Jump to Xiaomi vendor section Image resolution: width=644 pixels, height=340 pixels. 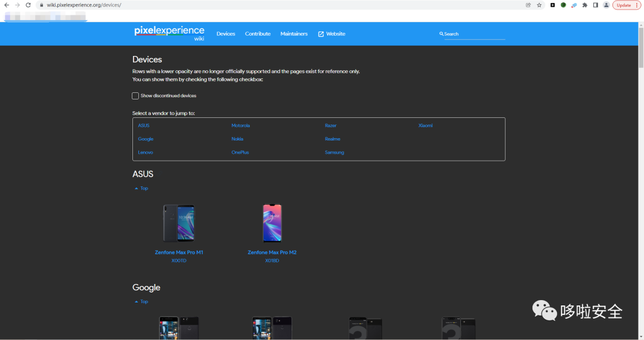pyautogui.click(x=426, y=126)
